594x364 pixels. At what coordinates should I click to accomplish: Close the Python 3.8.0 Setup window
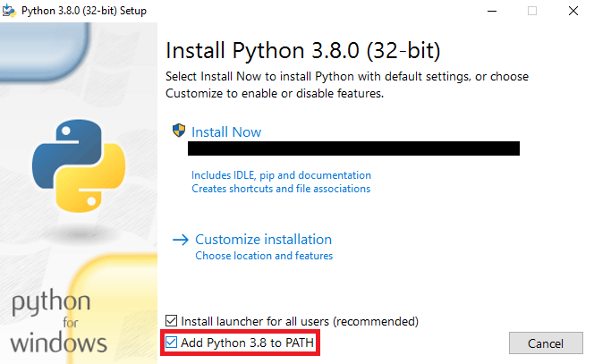573,11
